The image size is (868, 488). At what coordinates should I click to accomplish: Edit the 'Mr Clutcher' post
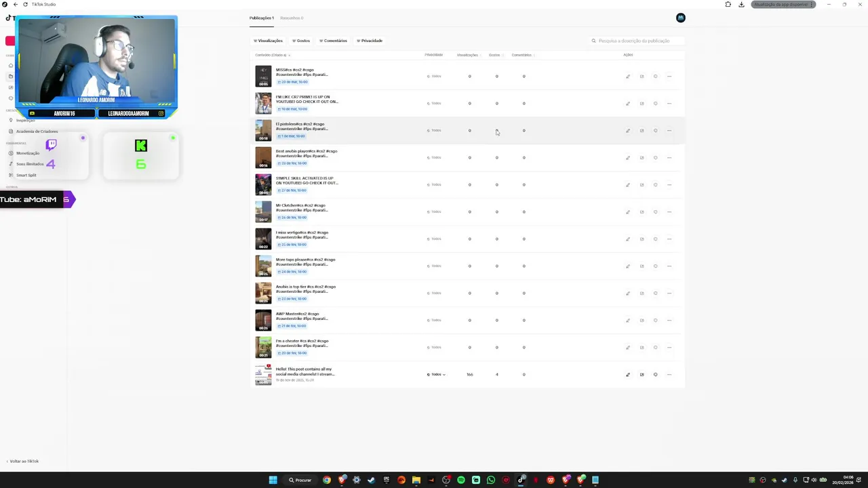628,212
